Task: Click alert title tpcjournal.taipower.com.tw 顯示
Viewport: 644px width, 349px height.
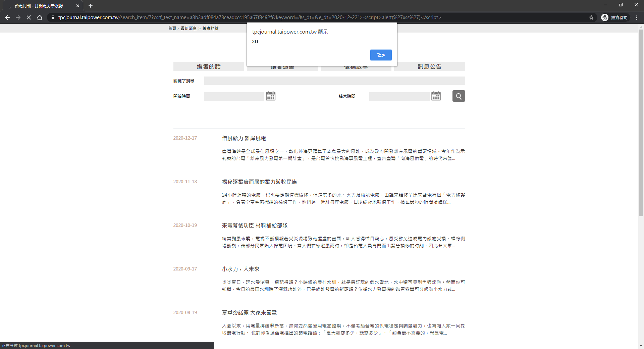Action: click(x=290, y=32)
